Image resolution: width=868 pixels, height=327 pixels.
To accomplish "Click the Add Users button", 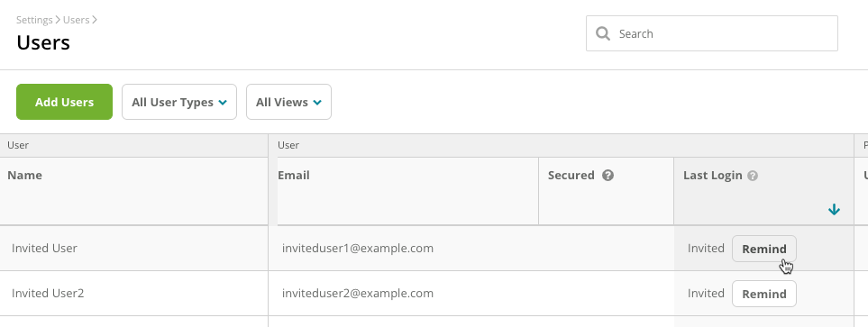I will pyautogui.click(x=64, y=102).
